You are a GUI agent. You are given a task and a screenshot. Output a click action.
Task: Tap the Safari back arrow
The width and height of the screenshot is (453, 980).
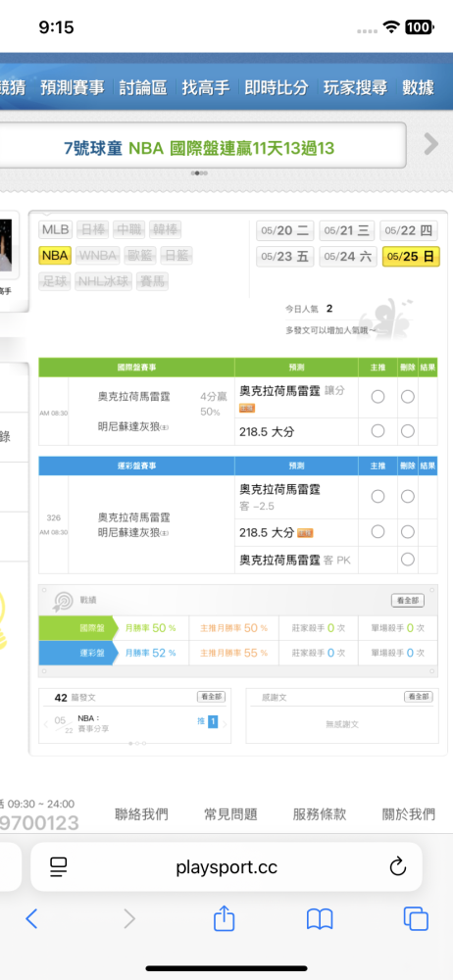[x=31, y=918]
